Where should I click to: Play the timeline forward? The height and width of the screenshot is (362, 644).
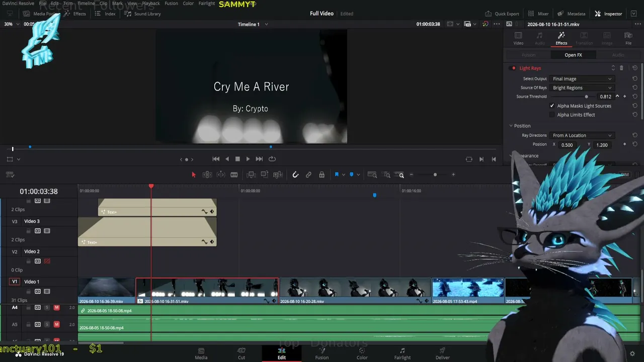pos(248,159)
